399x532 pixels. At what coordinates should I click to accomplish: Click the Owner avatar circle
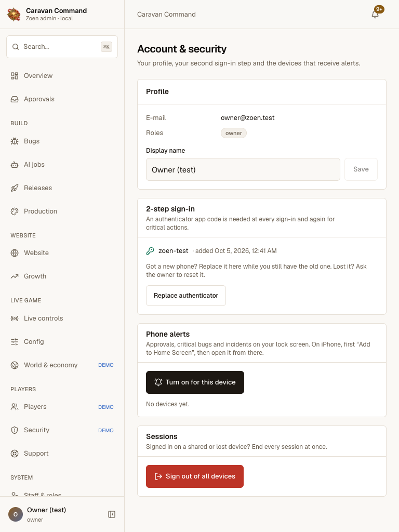click(15, 514)
